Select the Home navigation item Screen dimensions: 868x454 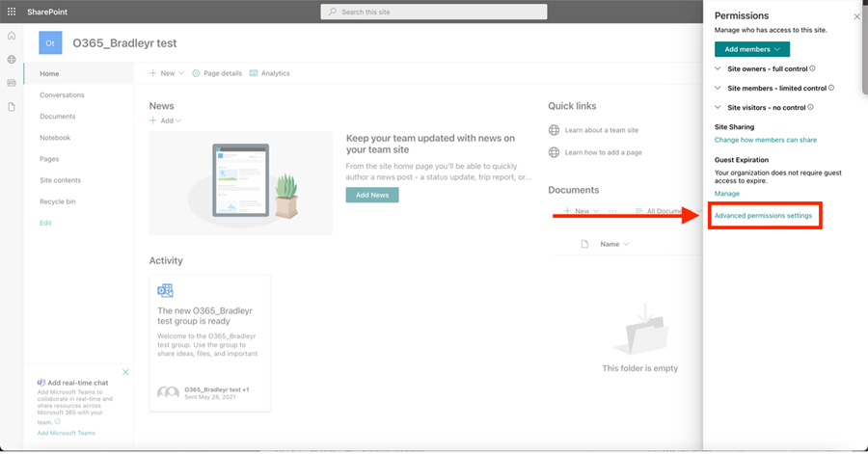[79, 73]
